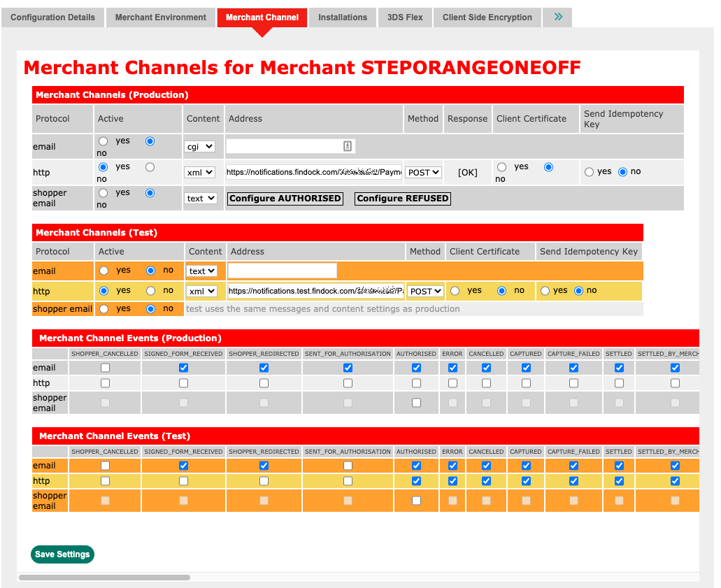
Task: Click the Configure REFUSED button
Action: [x=402, y=199]
